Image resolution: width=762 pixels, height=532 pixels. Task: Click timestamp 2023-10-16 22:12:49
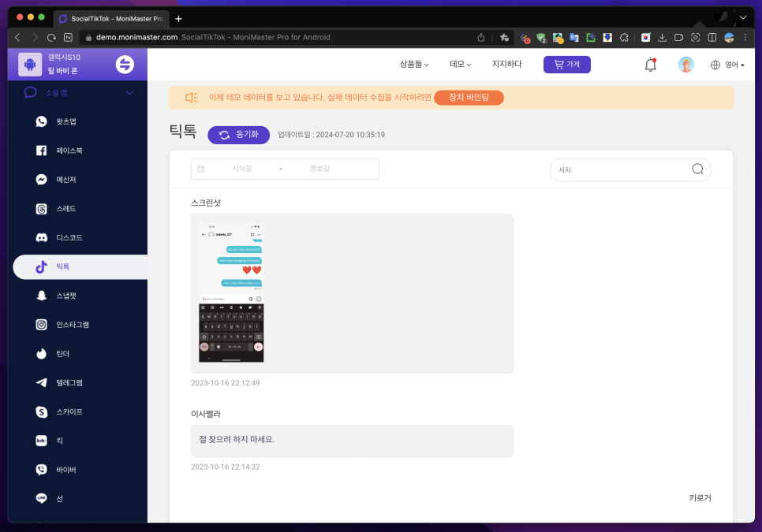[226, 383]
